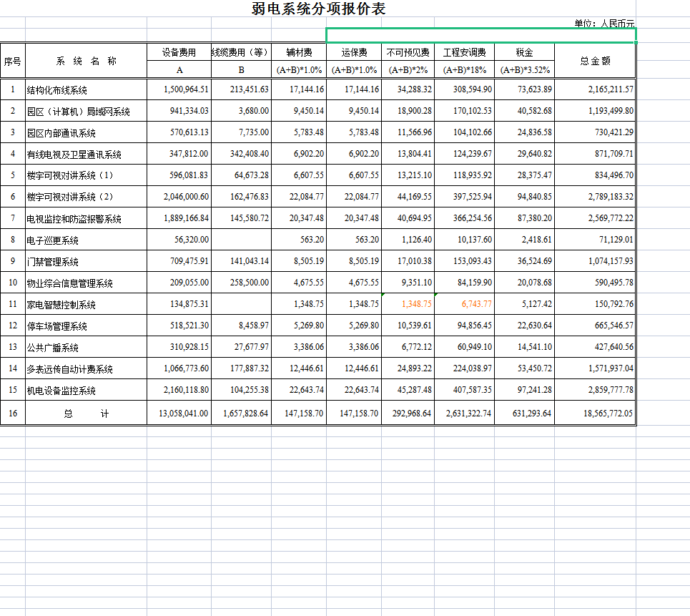This screenshot has width=690, height=616.
Task: Click the 总计 label cell
Action: point(86,414)
